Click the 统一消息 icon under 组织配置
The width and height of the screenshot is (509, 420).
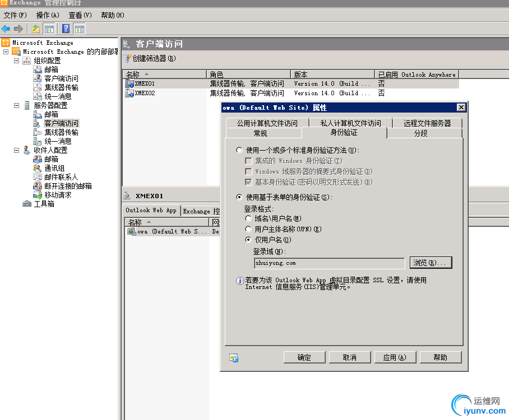click(x=38, y=96)
